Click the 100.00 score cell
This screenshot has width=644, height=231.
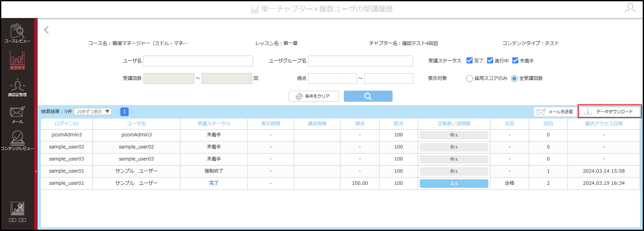pyautogui.click(x=360, y=183)
